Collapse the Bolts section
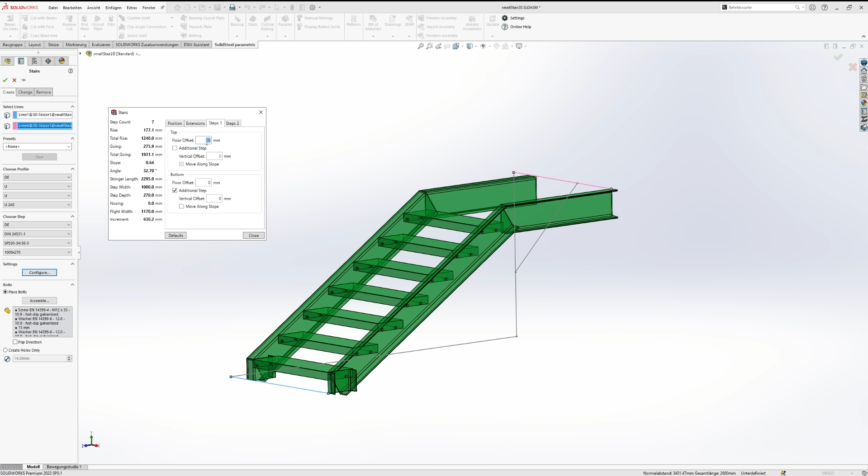This screenshot has width=868, height=476. 72,285
